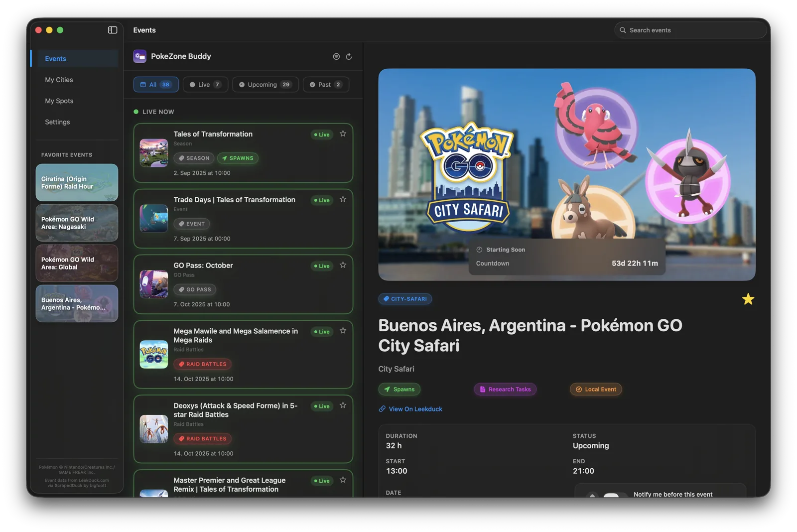Click the PokeZone Buddy app logo

click(139, 56)
